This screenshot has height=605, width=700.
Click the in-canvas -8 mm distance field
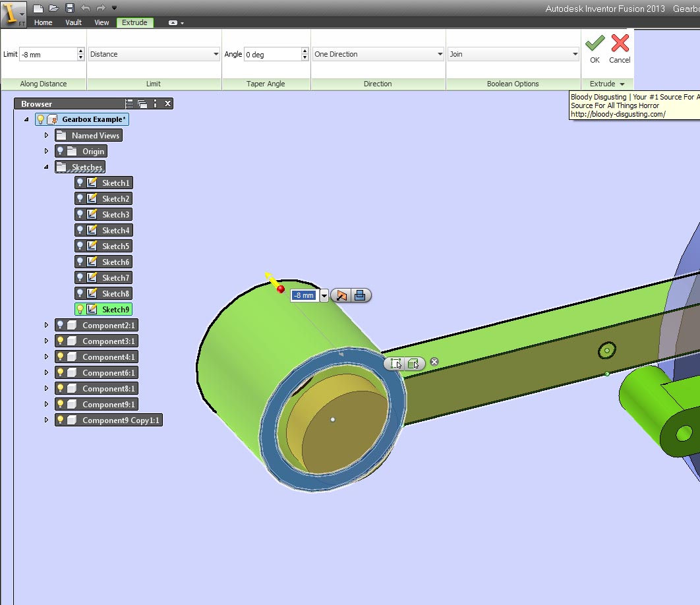[304, 295]
